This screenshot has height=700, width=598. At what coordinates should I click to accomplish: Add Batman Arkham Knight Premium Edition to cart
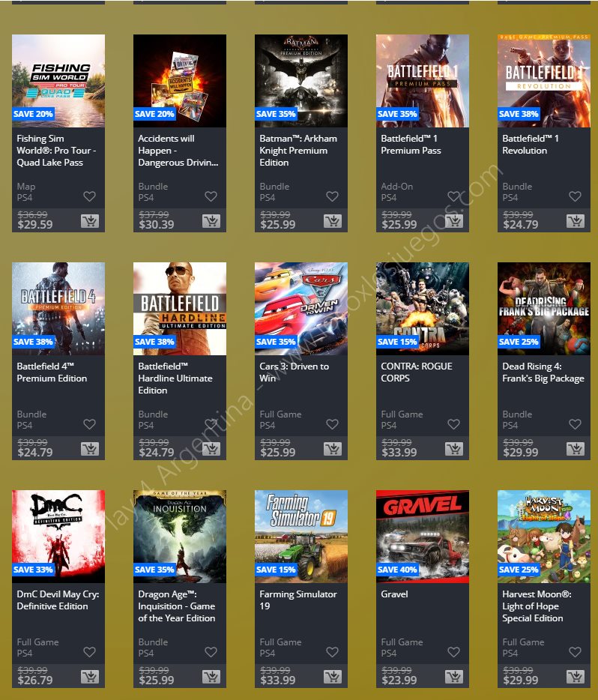click(x=333, y=221)
